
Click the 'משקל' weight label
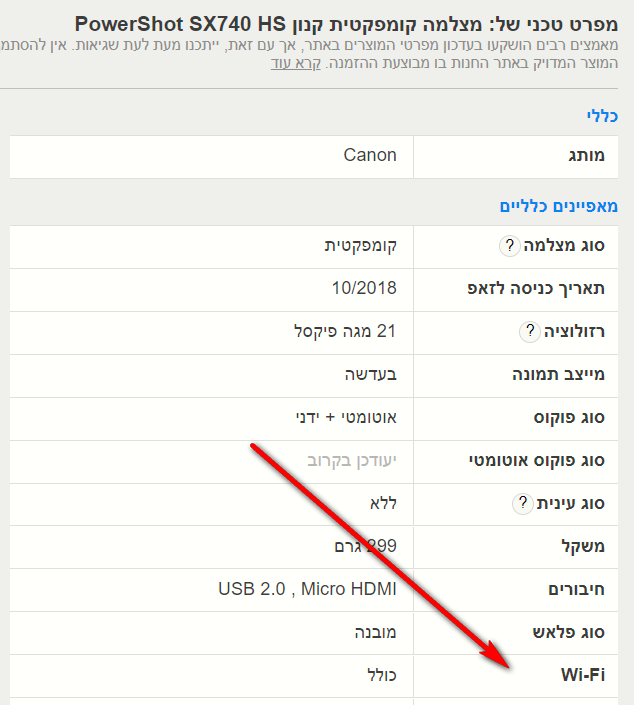(x=583, y=546)
